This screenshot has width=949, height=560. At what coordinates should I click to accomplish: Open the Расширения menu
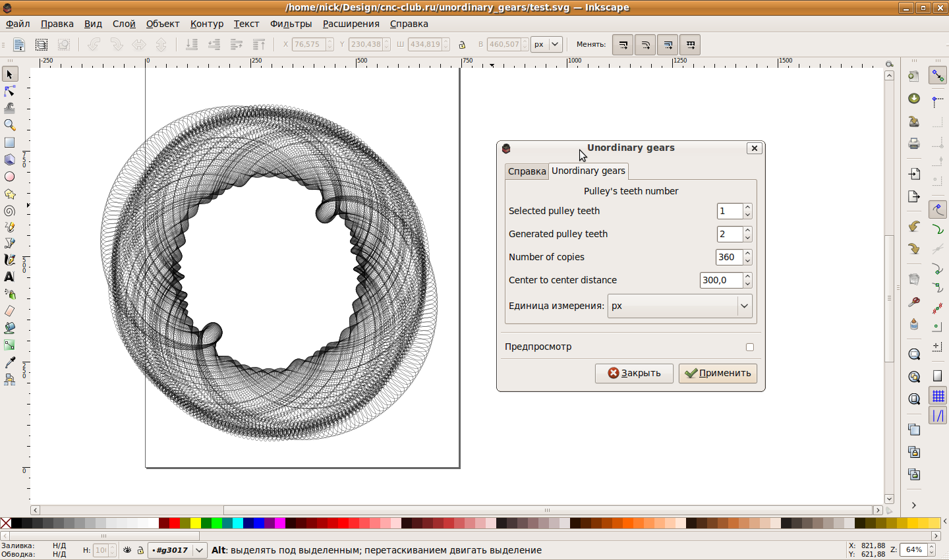pos(351,24)
